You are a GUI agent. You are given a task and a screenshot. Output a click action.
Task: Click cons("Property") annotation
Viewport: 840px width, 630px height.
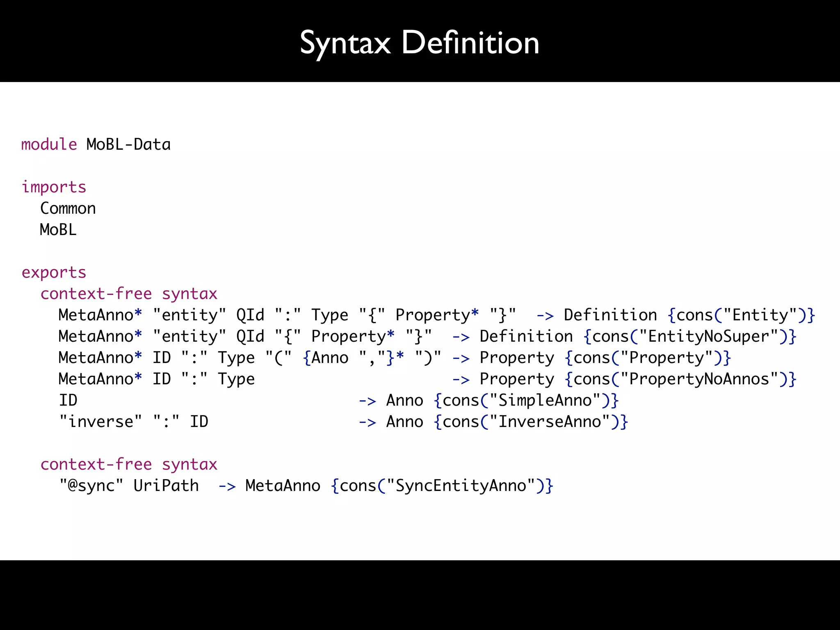(x=648, y=358)
